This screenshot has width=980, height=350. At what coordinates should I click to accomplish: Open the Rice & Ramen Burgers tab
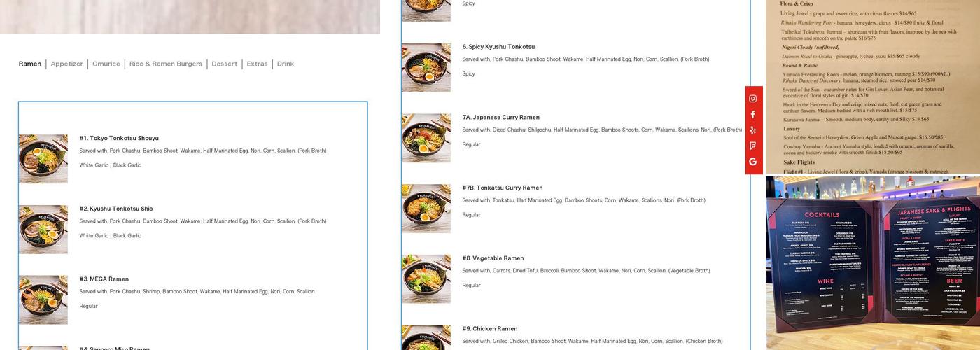(166, 64)
